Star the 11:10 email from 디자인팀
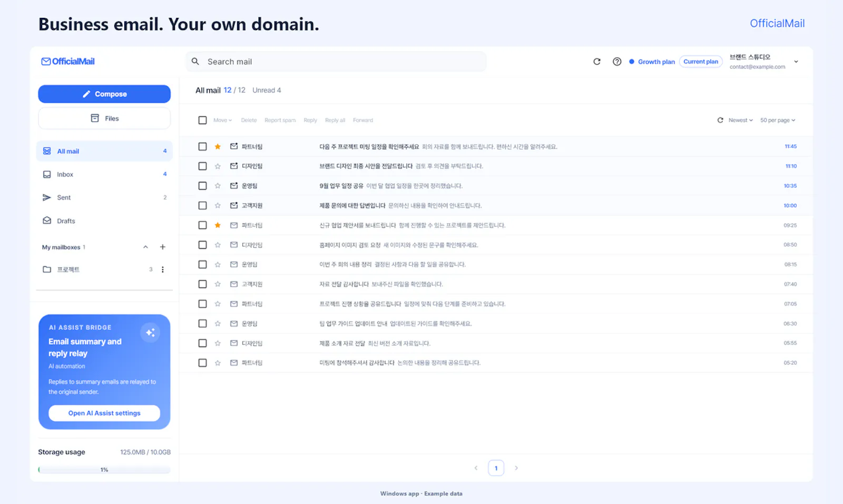The height and width of the screenshot is (504, 843). [218, 166]
